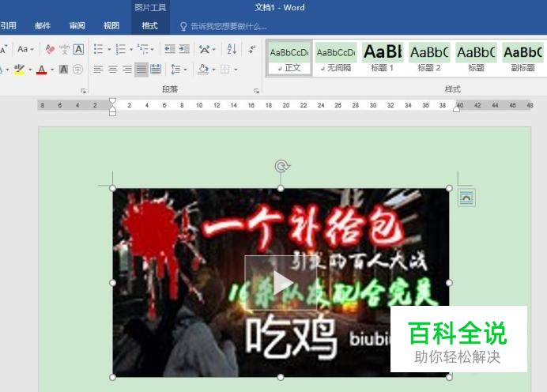
Task: Click the Tell Me search box with lightbulb
Action: [223, 27]
